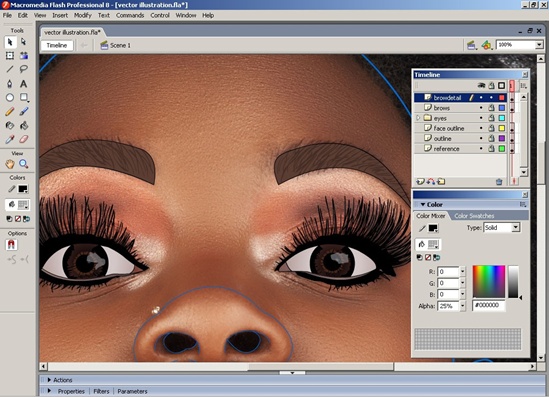The image size is (549, 397).
Task: Select the Selection arrow tool
Action: coord(10,42)
